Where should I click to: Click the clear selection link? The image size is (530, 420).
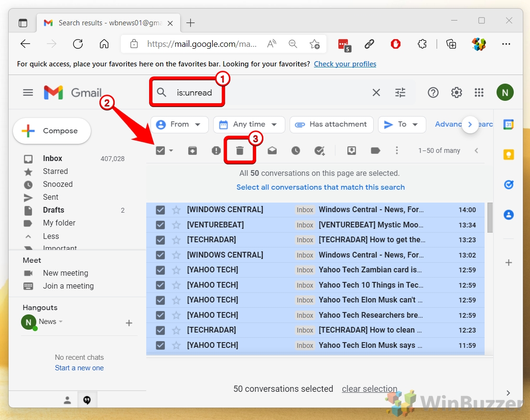point(369,389)
